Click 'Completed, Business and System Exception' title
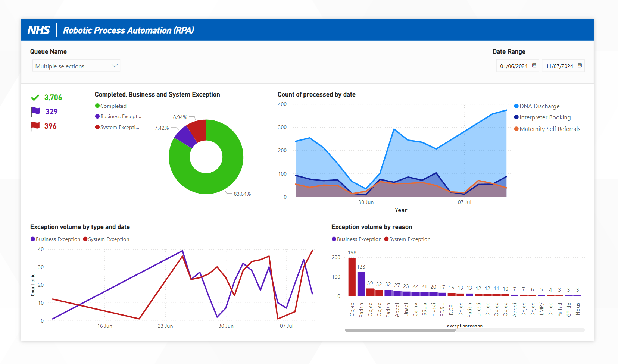The width and height of the screenshot is (618, 364). [x=157, y=94]
